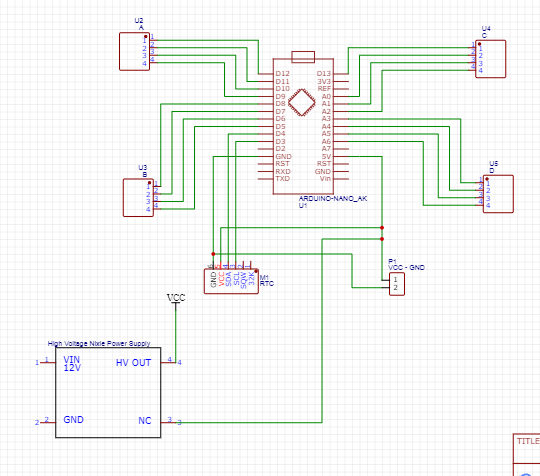Click the D10 pin label on Arduino
The image size is (540, 476).
pos(282,89)
